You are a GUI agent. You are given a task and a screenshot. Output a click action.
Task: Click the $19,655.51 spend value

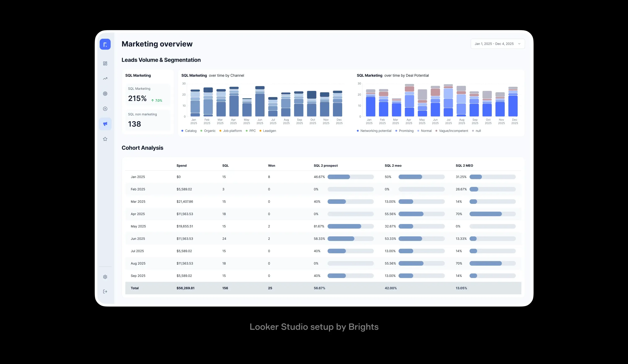[x=185, y=226]
